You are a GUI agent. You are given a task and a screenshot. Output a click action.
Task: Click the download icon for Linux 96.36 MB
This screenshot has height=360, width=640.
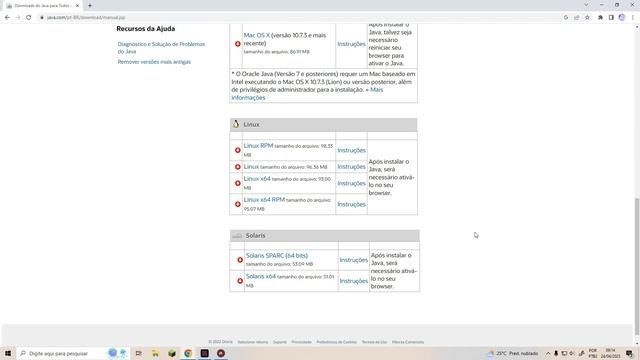238,167
